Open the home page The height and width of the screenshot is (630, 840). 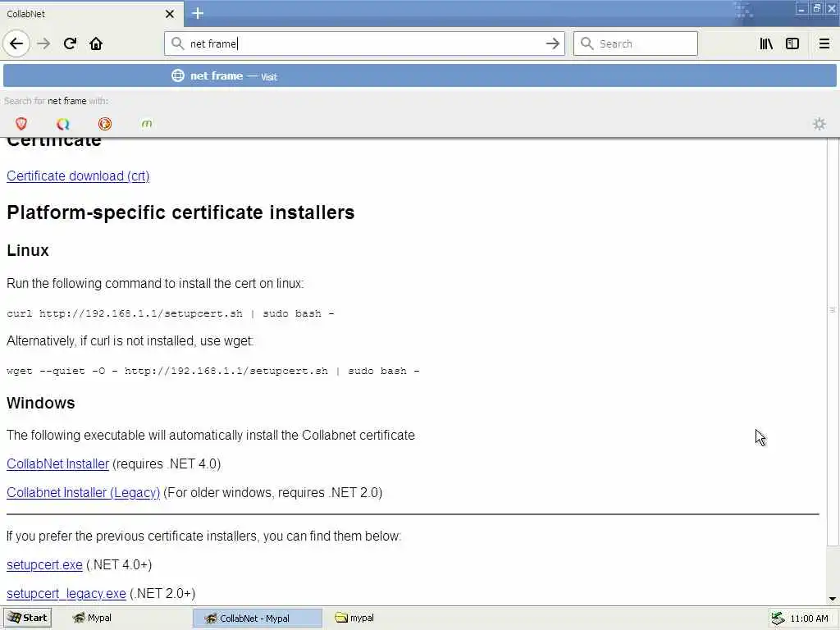(96, 43)
